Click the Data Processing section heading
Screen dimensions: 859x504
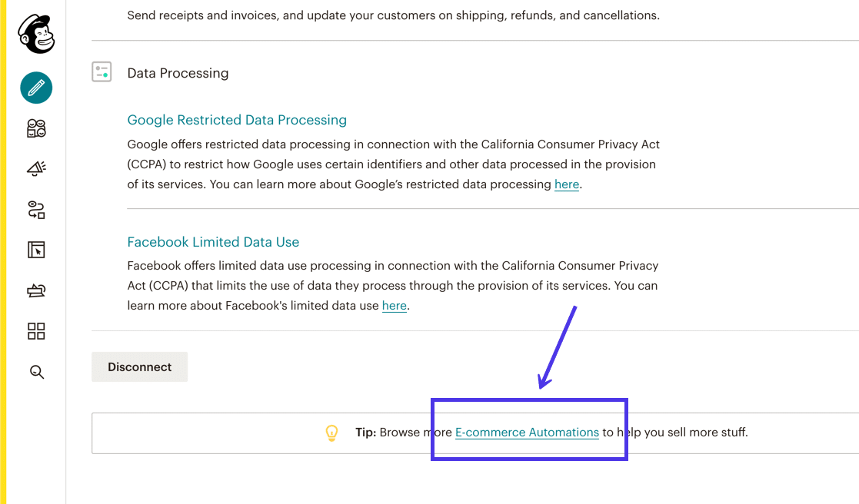click(178, 73)
